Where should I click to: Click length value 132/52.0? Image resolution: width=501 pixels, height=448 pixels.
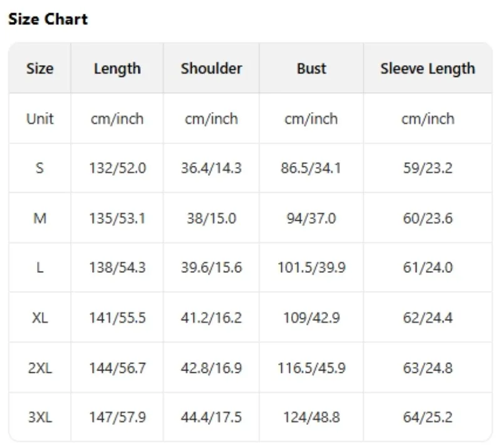point(117,168)
